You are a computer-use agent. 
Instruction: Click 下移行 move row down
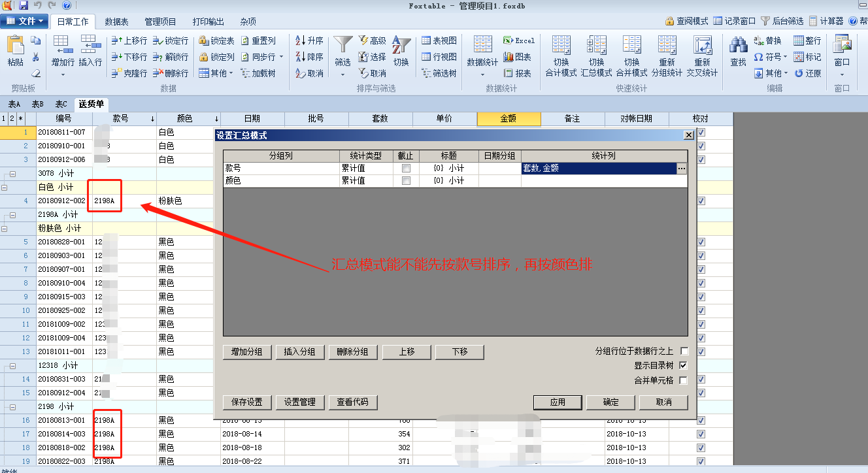(129, 57)
